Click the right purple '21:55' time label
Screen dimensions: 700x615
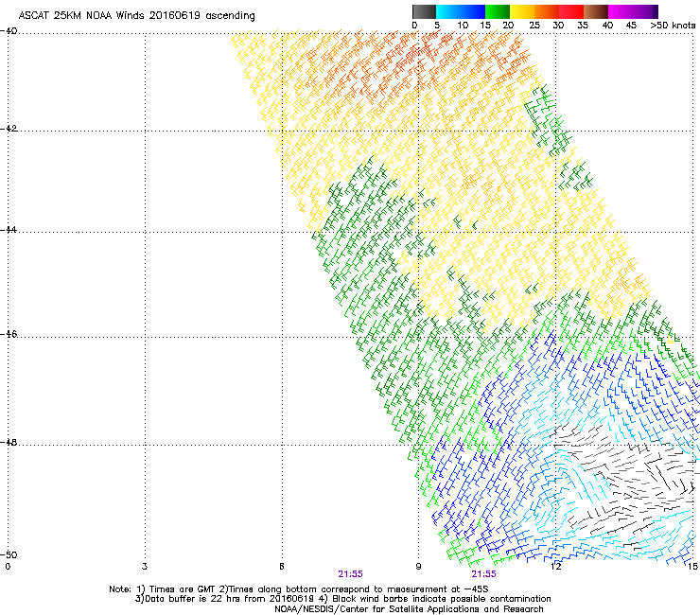coord(484,574)
